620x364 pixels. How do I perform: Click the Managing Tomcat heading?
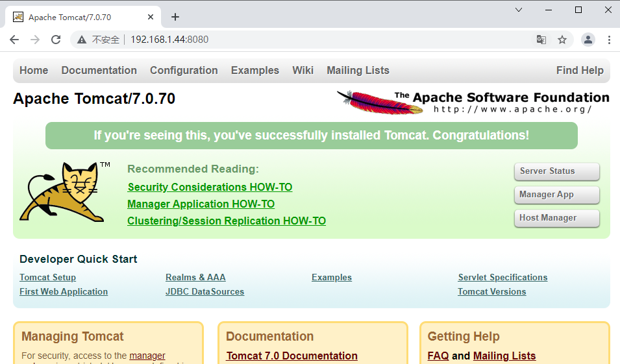click(72, 336)
